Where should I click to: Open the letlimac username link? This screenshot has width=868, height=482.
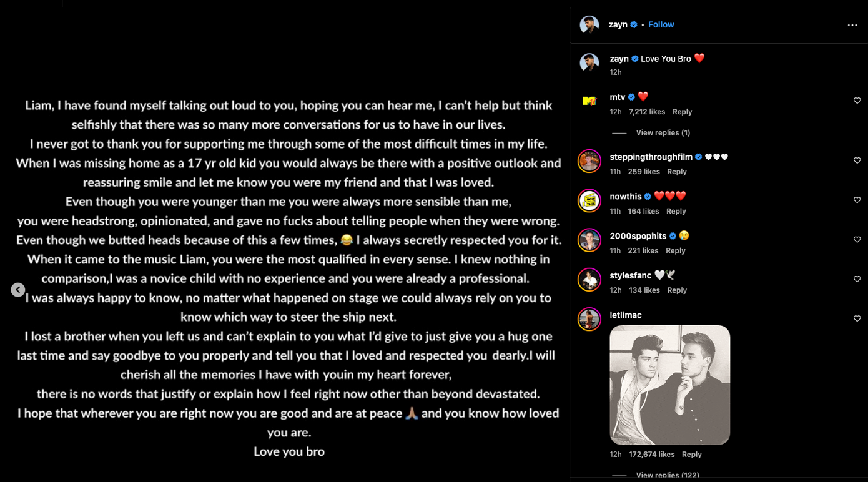point(626,315)
